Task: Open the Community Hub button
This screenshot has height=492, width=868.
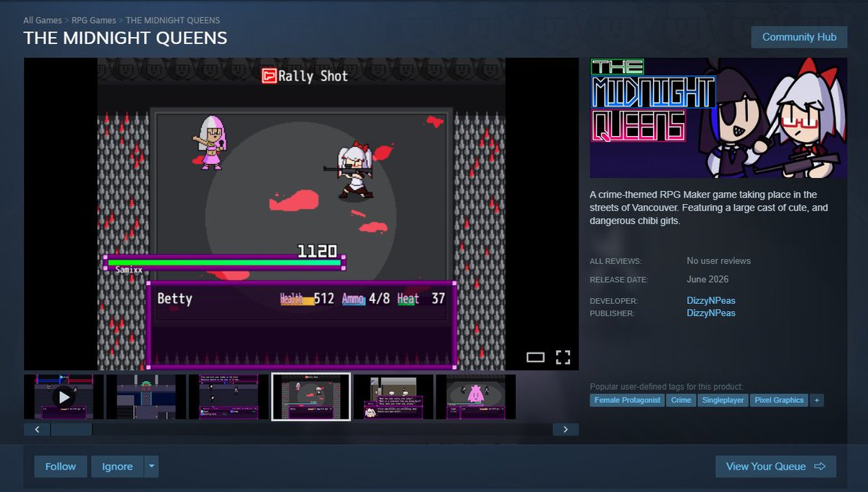Action: tap(799, 37)
